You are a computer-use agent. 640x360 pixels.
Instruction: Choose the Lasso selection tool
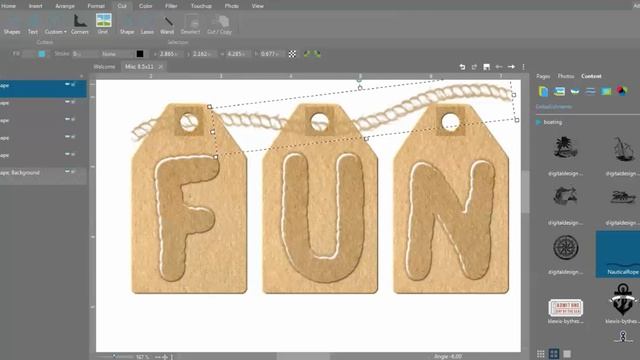point(147,24)
